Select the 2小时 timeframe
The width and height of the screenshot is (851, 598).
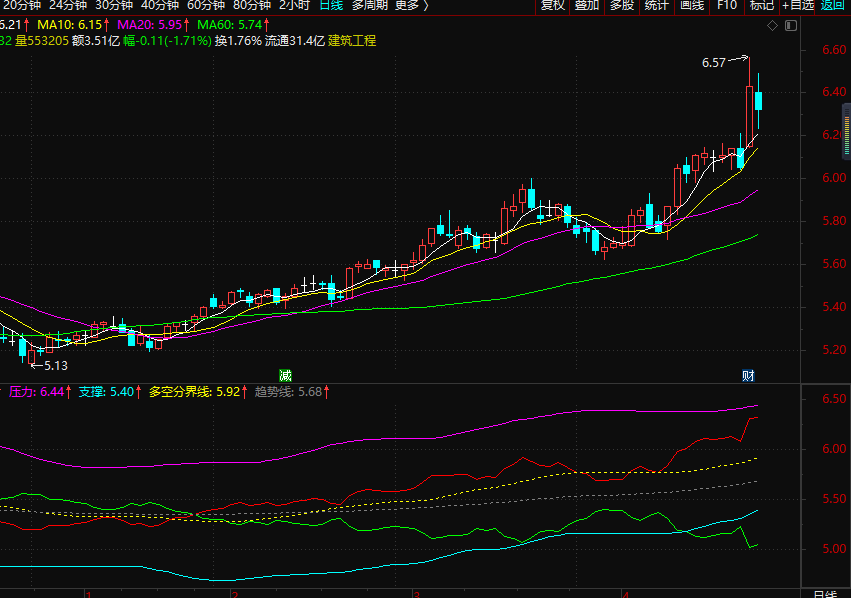294,5
